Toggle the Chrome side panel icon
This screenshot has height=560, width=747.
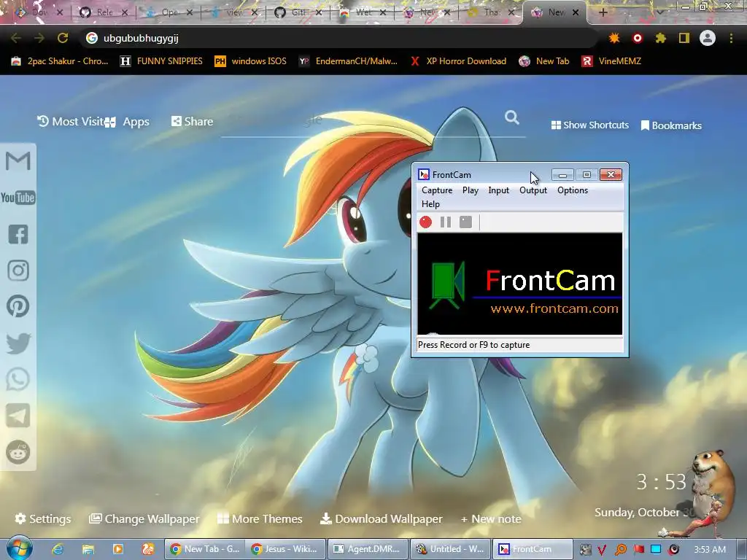684,38
